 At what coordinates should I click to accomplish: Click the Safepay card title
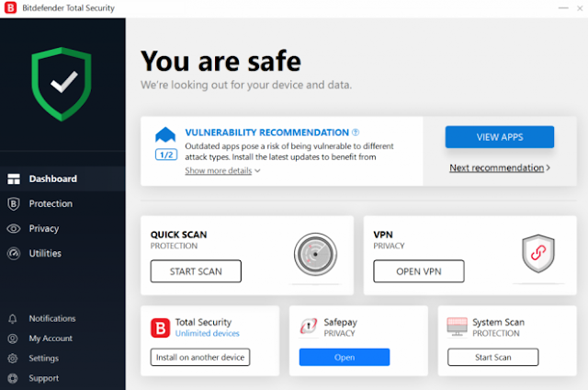tap(341, 323)
